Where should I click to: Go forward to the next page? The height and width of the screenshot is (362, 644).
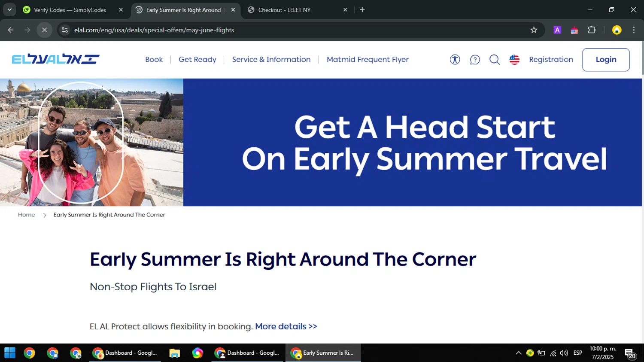point(27,30)
